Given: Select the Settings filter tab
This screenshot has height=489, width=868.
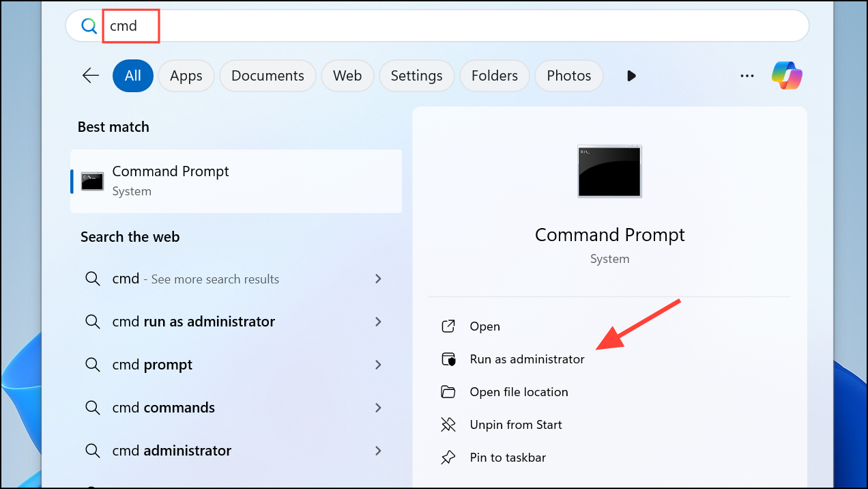Looking at the screenshot, I should (416, 76).
